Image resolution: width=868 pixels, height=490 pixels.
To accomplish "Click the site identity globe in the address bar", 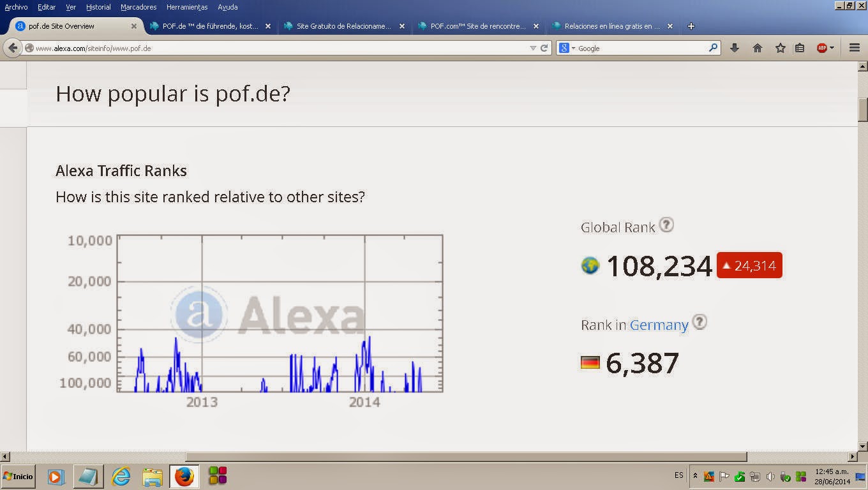I will tap(29, 48).
